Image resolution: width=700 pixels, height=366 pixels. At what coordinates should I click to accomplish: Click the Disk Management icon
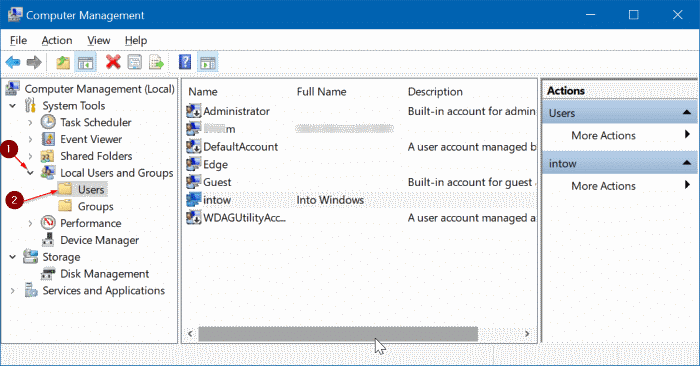click(x=48, y=274)
